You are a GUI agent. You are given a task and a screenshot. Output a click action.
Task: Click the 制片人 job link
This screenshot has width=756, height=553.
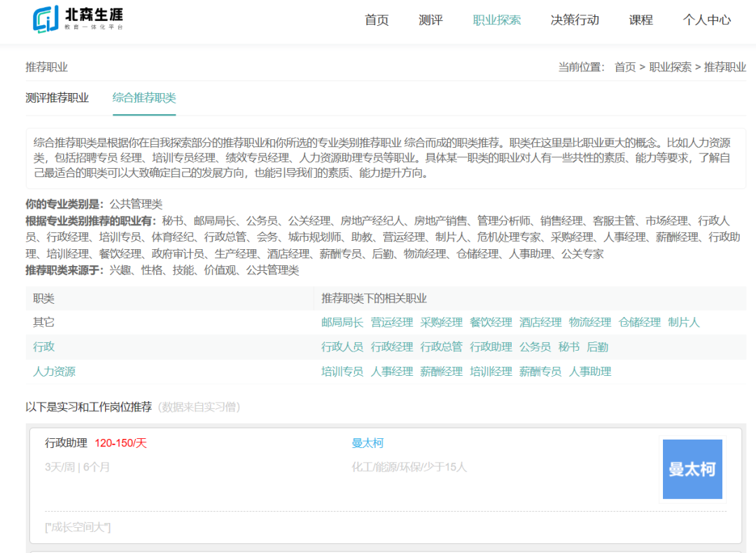click(684, 323)
